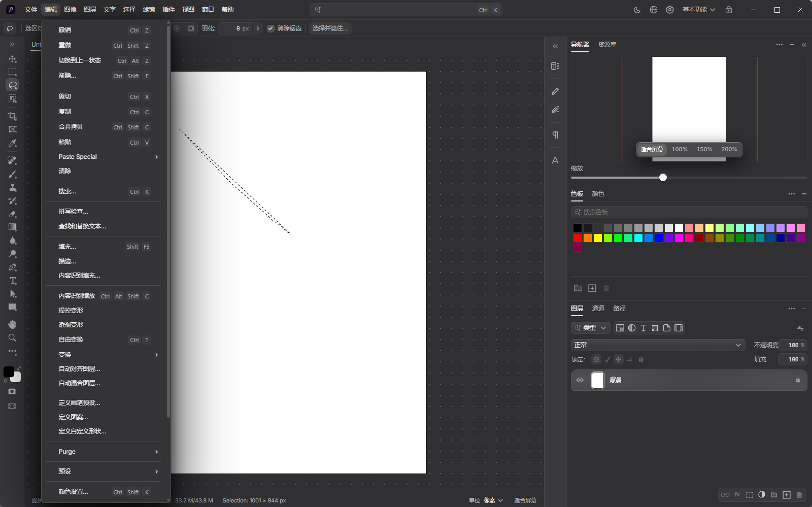Create a new layer in Layers panel
The width and height of the screenshot is (812, 507).
(787, 495)
